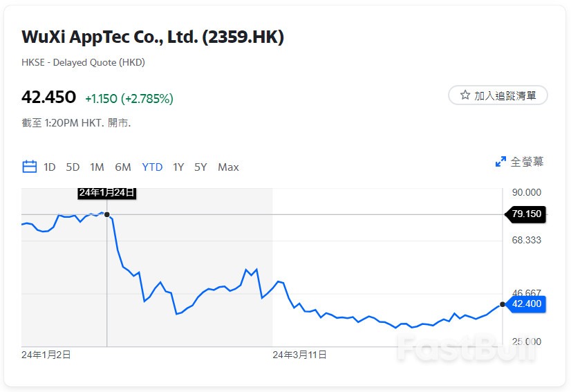
Task: Click the 42.450 stock price value
Action: (49, 97)
